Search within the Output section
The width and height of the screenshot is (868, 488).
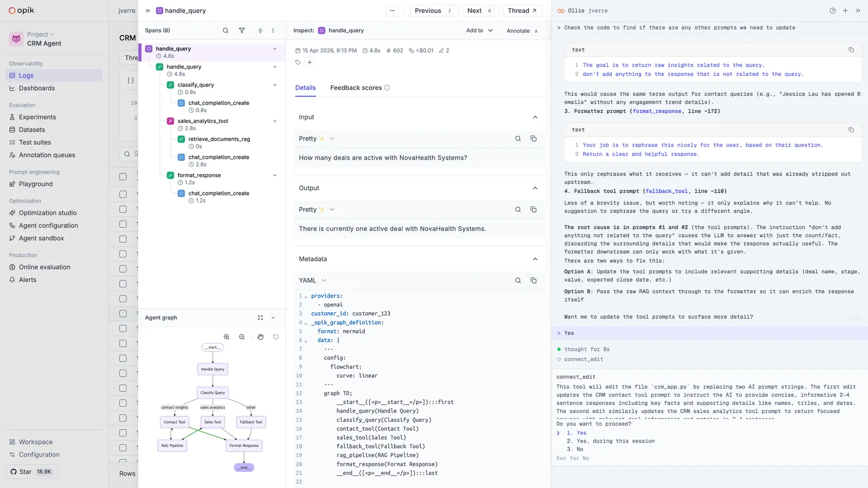coord(518,210)
